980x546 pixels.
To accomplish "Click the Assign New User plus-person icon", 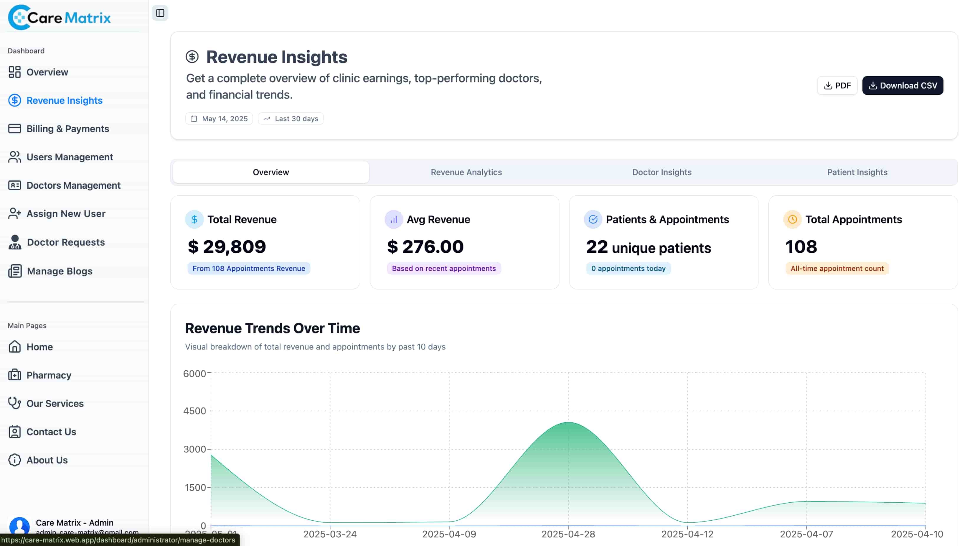I will (14, 213).
